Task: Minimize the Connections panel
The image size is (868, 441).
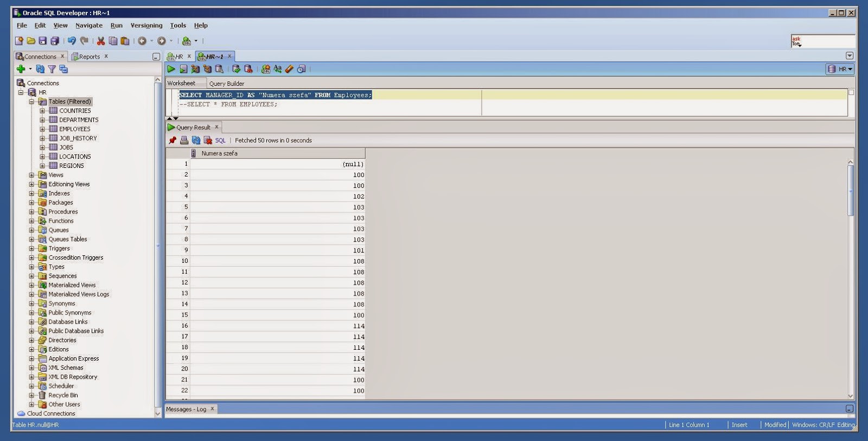Action: [x=156, y=56]
